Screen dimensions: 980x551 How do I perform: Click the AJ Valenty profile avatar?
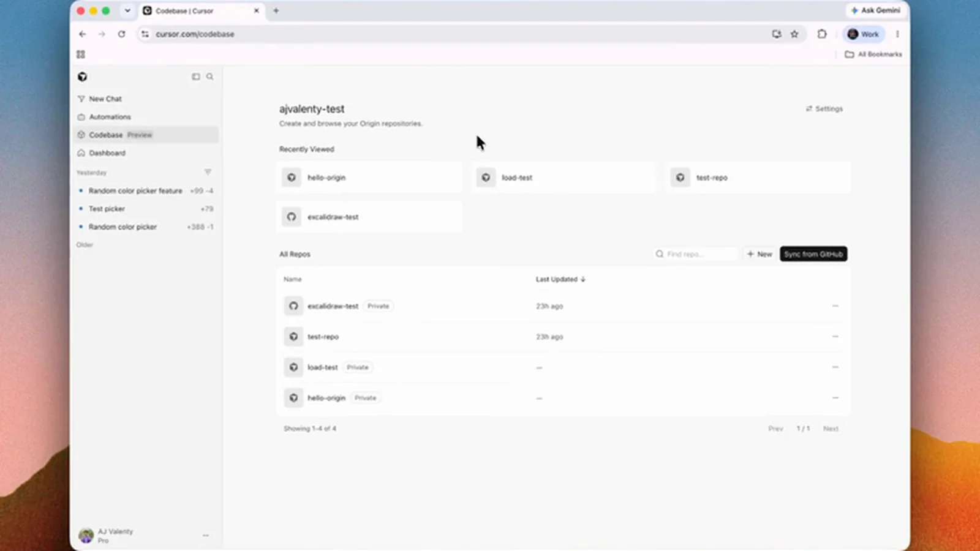86,536
